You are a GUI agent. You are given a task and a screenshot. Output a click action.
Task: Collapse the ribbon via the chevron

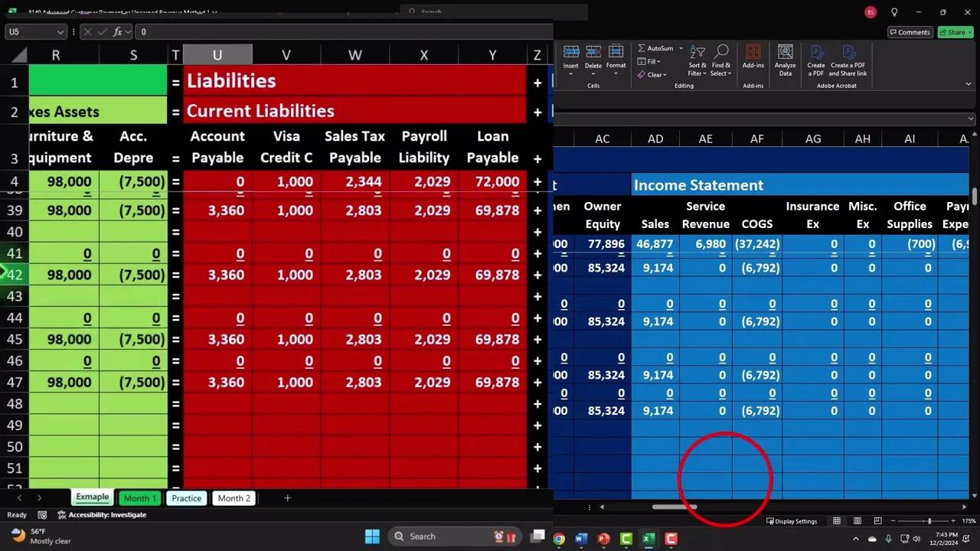[x=969, y=85]
